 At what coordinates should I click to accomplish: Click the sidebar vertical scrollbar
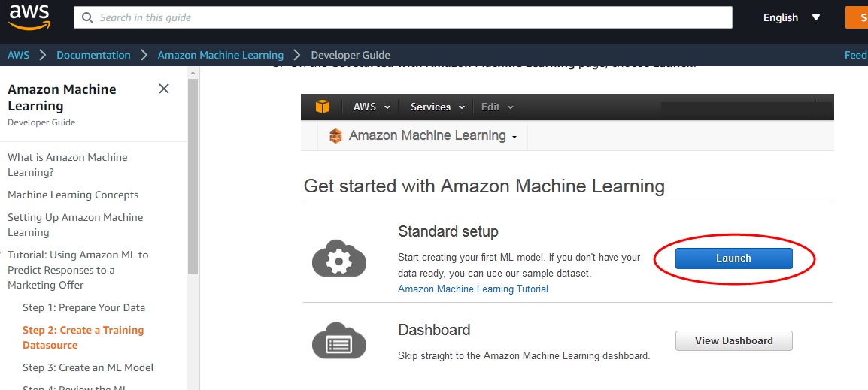pos(193,173)
